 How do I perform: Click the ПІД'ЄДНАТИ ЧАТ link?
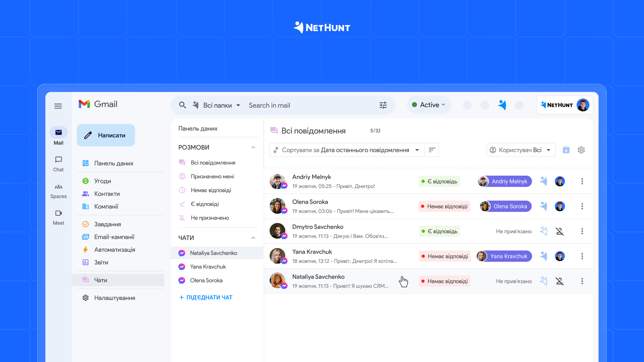[206, 297]
